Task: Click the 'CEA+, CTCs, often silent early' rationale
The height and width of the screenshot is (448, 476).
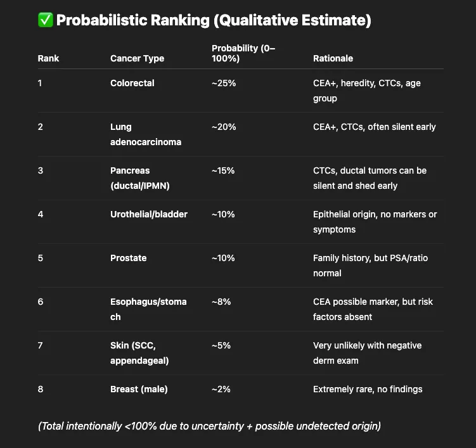Action: point(375,127)
